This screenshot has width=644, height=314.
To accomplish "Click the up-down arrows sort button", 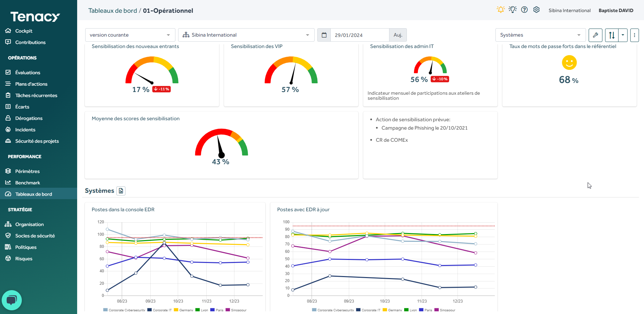I will pos(611,35).
